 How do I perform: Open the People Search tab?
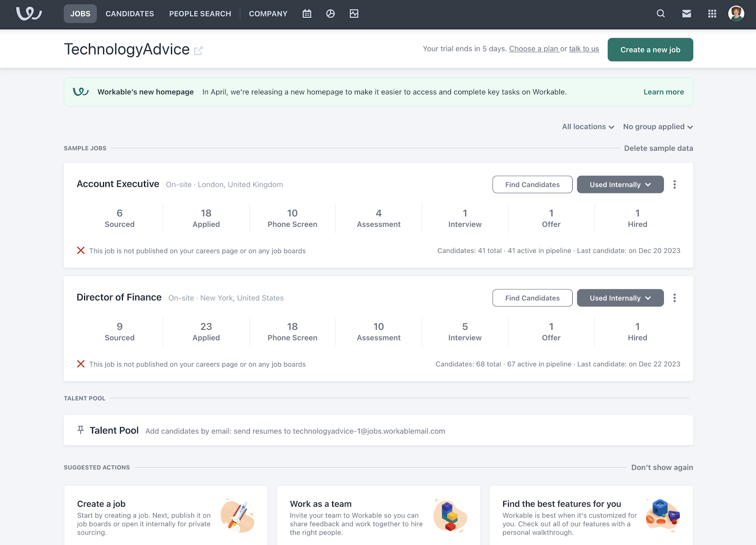(x=200, y=14)
